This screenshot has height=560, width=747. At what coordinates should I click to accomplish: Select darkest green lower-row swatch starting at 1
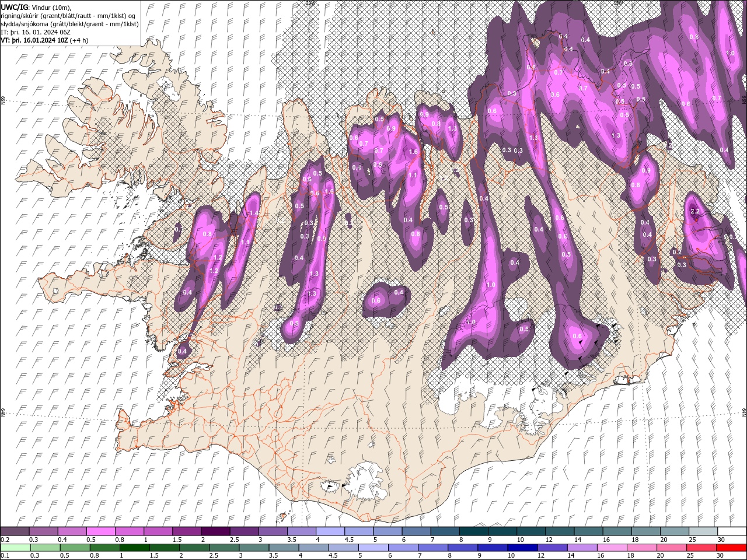point(134,548)
